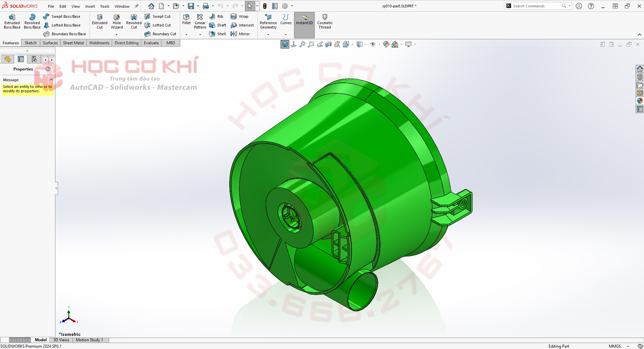Open the File menu
The image size is (644, 349).
[x=51, y=6]
